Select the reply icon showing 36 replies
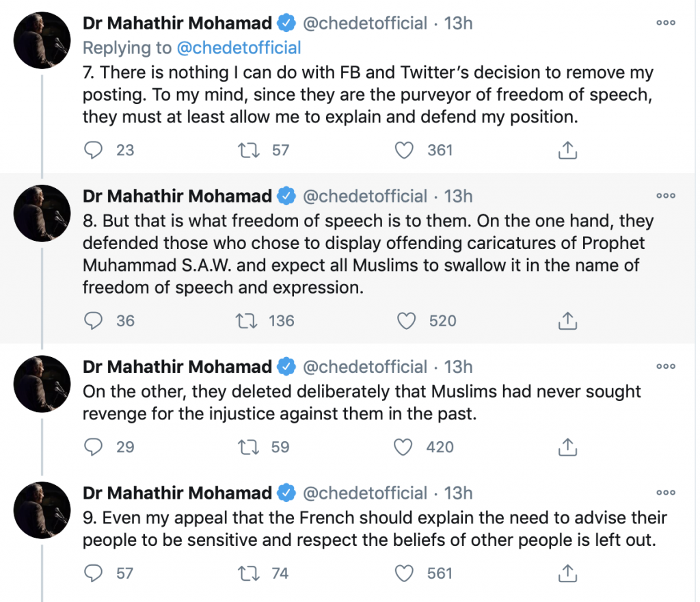Viewport: 700px width, 602px height. coord(94,321)
